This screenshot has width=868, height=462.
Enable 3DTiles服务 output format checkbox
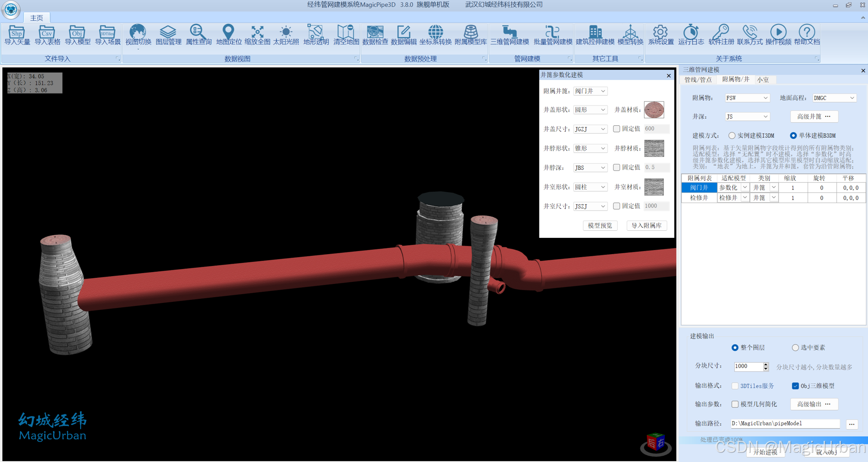pos(735,386)
